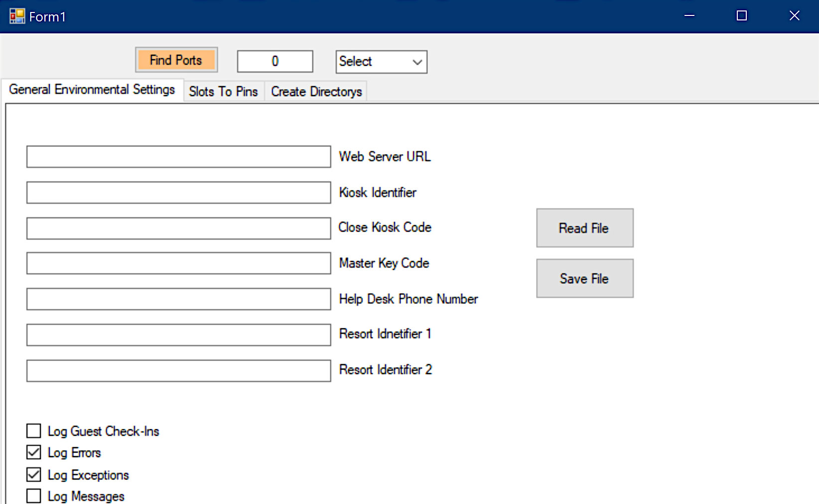Uncheck the Log Errors checkbox

pos(34,452)
